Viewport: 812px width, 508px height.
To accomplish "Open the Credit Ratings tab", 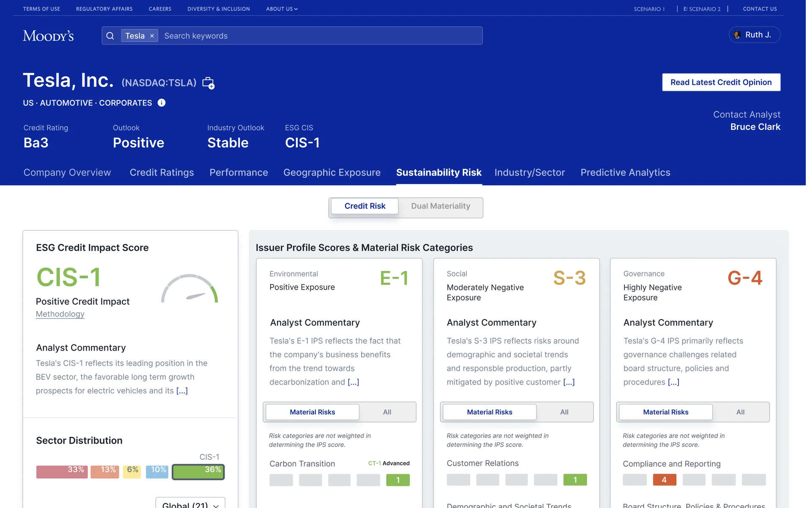I will point(162,173).
